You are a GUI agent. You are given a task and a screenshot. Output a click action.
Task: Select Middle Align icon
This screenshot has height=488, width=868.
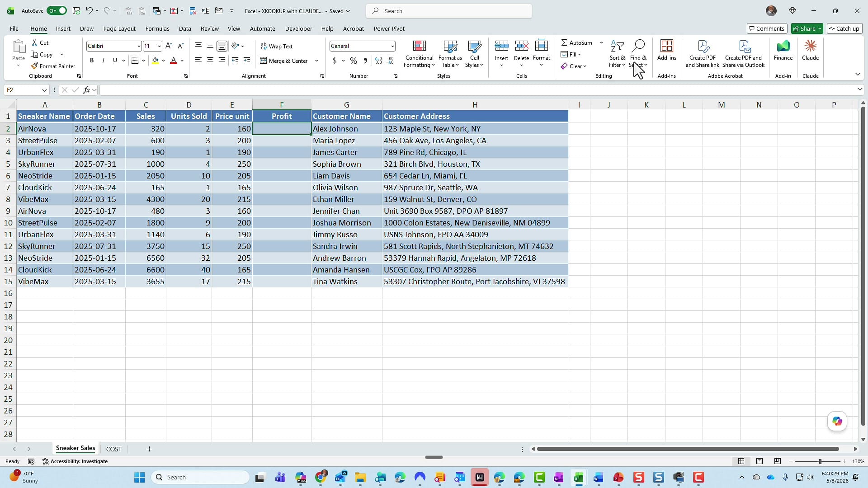pos(210,46)
